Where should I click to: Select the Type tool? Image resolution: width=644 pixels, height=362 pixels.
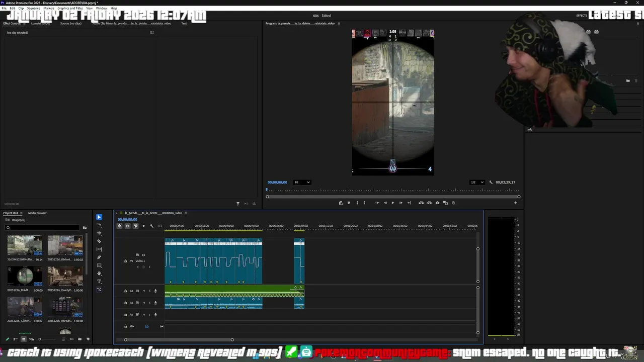click(x=99, y=282)
